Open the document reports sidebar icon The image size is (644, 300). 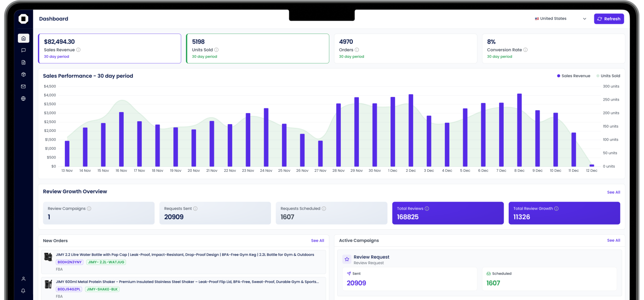(x=23, y=62)
